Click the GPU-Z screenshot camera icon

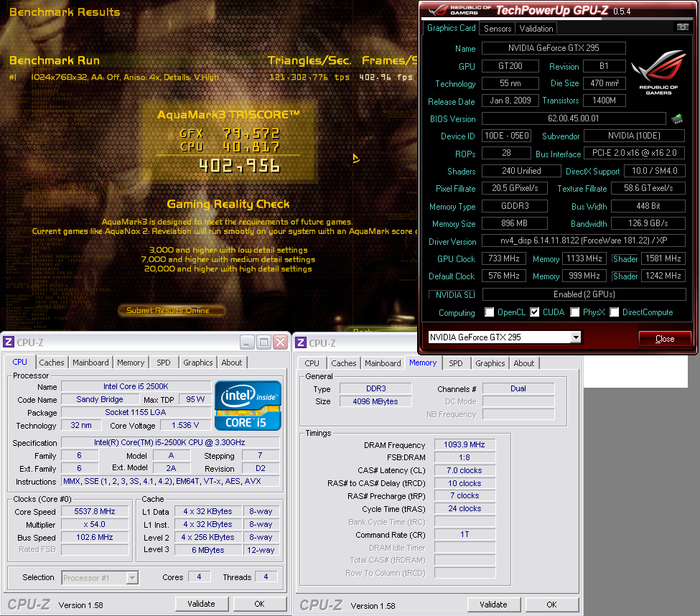682,27
